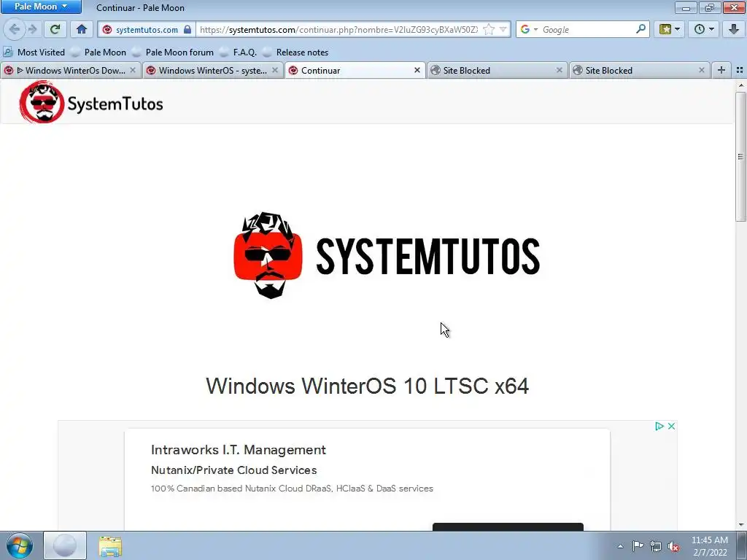747x560 pixels.
Task: Close the Windows WinterOS - syste... tab
Action: pyautogui.click(x=275, y=70)
